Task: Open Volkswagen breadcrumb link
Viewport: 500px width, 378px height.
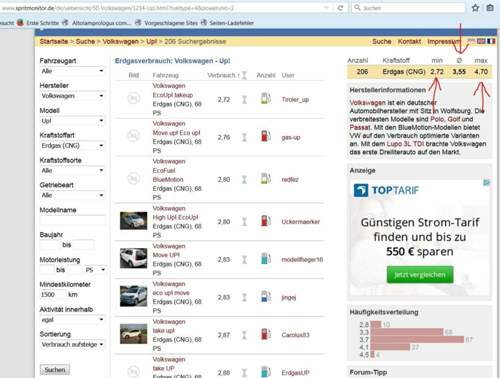Action: (x=120, y=41)
